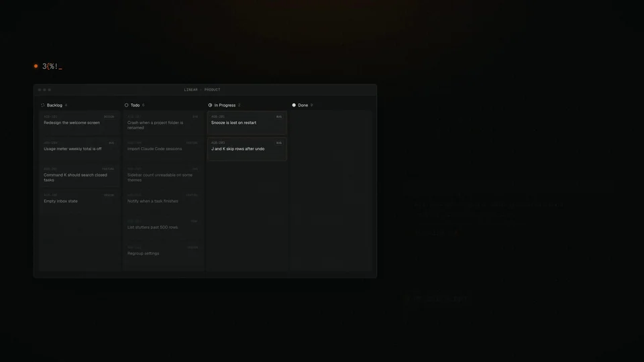
Task: Open 'Redesign the welcome screen' card
Action: [x=79, y=122]
